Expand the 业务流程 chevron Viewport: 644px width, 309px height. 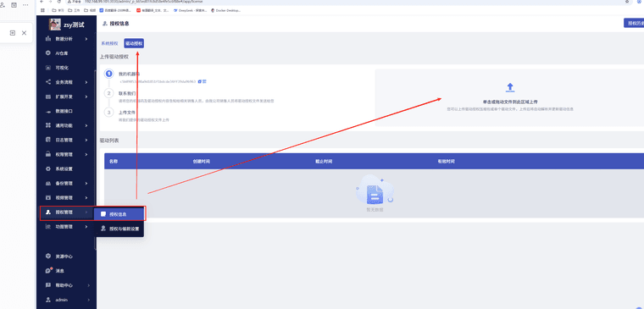(86, 82)
